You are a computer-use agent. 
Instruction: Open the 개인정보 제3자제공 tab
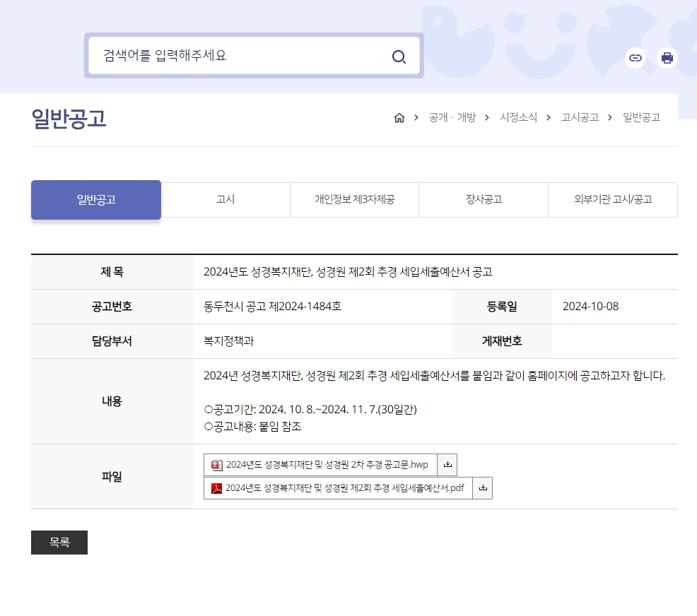click(x=354, y=200)
